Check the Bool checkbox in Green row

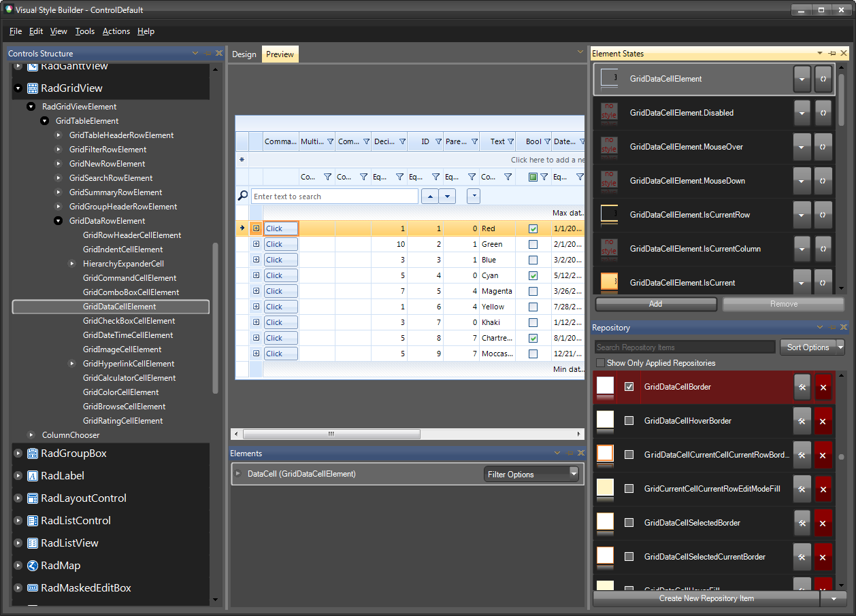pyautogui.click(x=533, y=244)
